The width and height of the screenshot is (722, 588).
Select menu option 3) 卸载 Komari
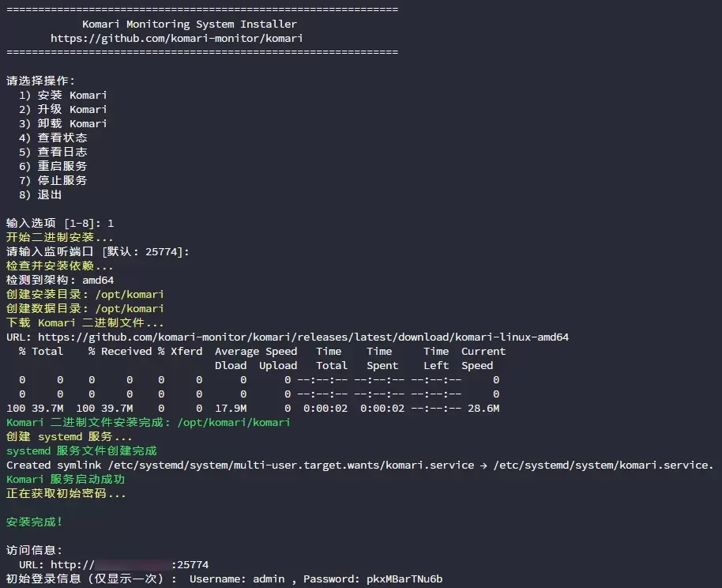point(63,124)
